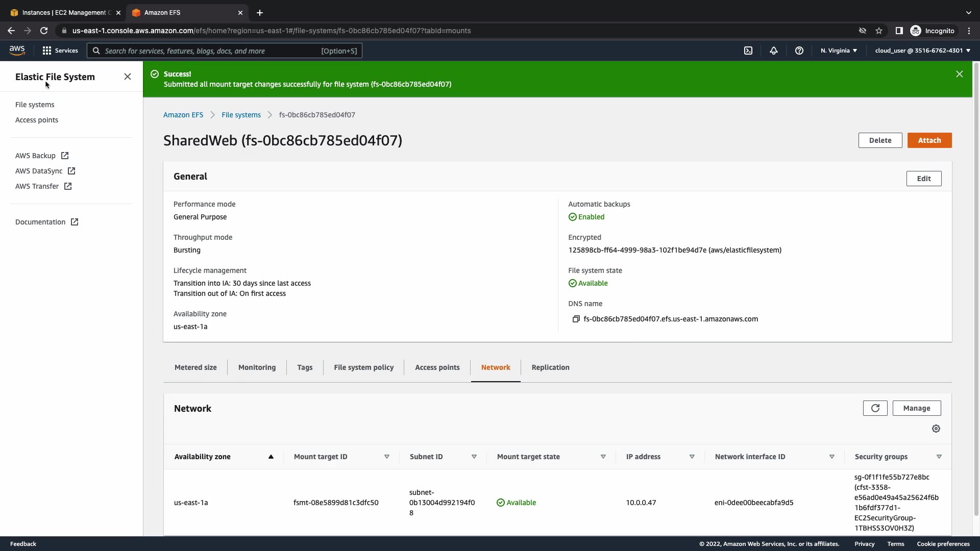The width and height of the screenshot is (980, 551).
Task: Open AWS CloudShell icon in top bar
Action: pos(748,51)
